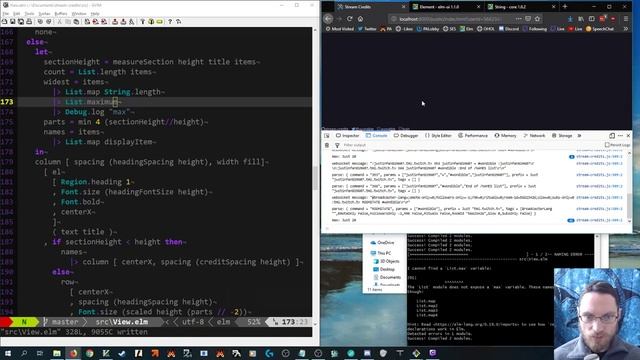Open the Twitter bookmark

click(367, 29)
